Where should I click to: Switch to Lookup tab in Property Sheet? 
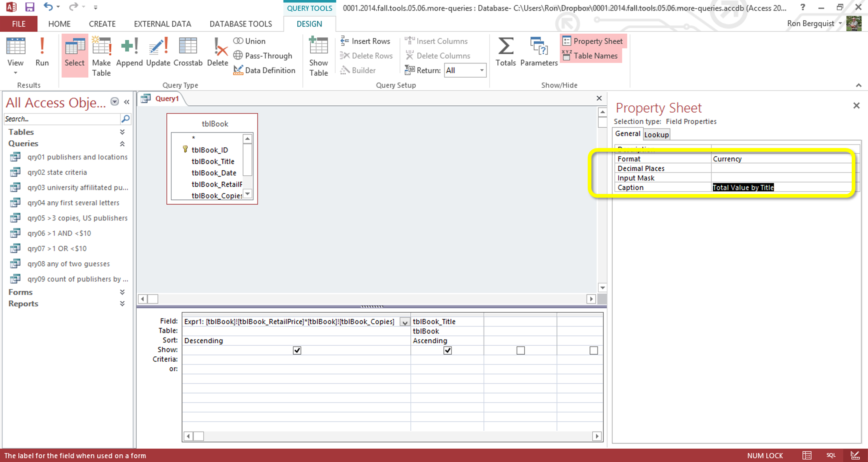(x=656, y=135)
